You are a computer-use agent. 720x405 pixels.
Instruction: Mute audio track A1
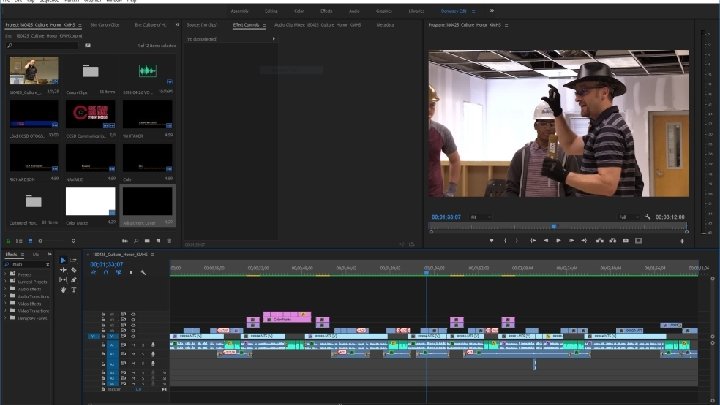click(x=134, y=345)
